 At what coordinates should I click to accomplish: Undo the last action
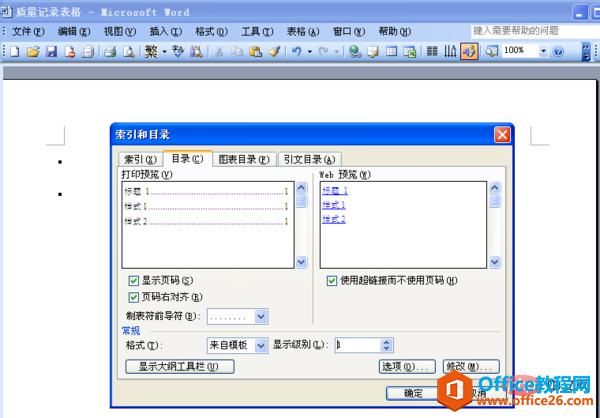pyautogui.click(x=297, y=51)
